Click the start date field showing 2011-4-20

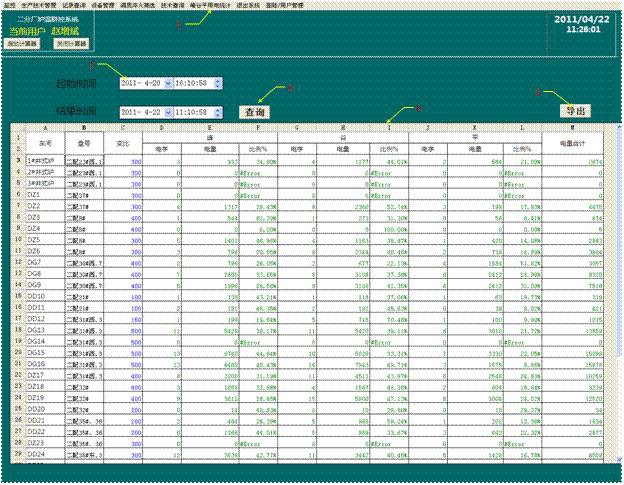pos(138,81)
